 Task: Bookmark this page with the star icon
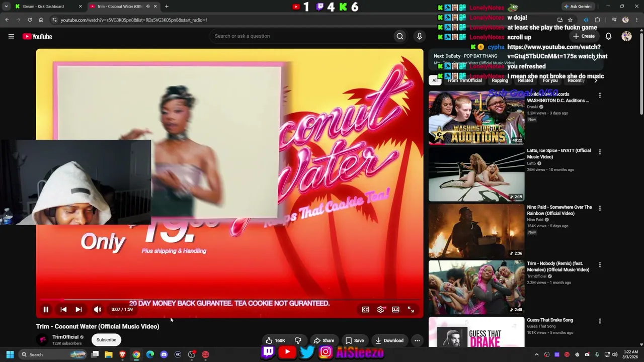click(570, 20)
